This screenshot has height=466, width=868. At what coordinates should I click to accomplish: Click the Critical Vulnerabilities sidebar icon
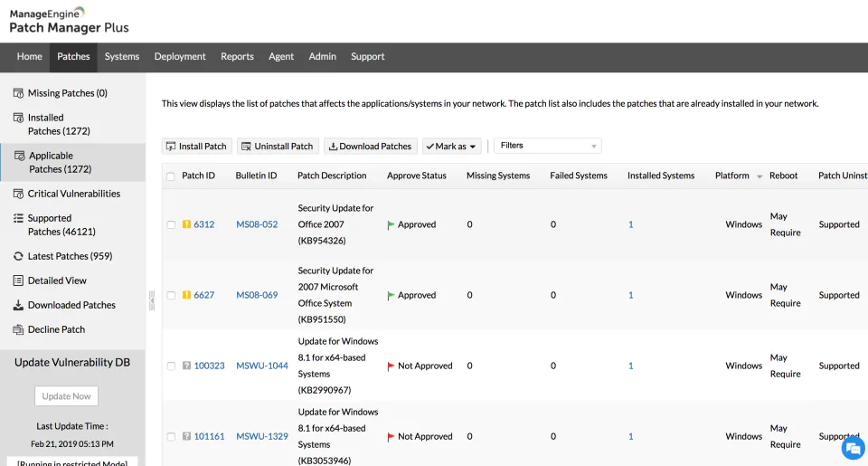(x=18, y=194)
